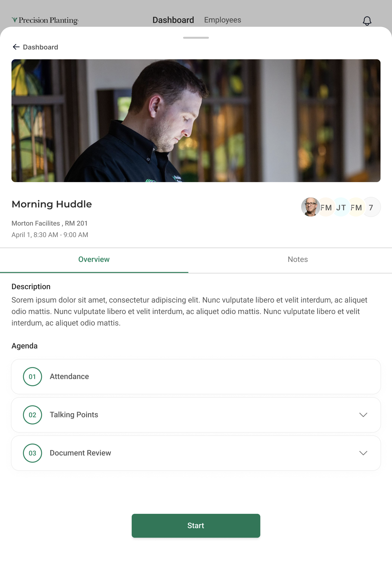Open Employees in the top navigation
The width and height of the screenshot is (392, 564).
[223, 20]
